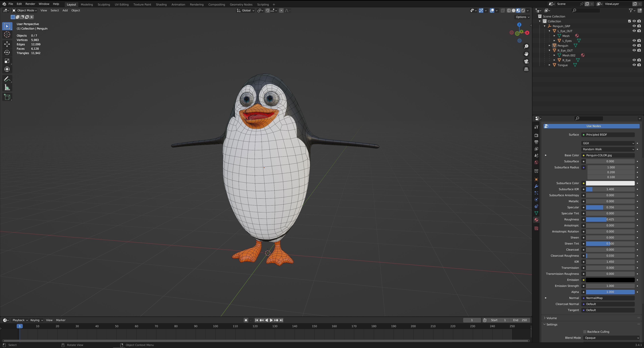Toggle camera view icon in viewport
This screenshot has height=348, width=644.
coord(526,62)
